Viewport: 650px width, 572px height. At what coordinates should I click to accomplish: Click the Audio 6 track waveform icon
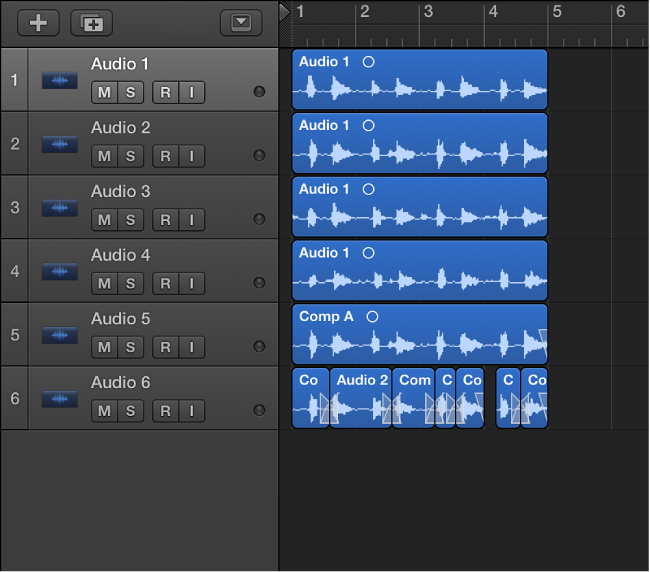(59, 399)
